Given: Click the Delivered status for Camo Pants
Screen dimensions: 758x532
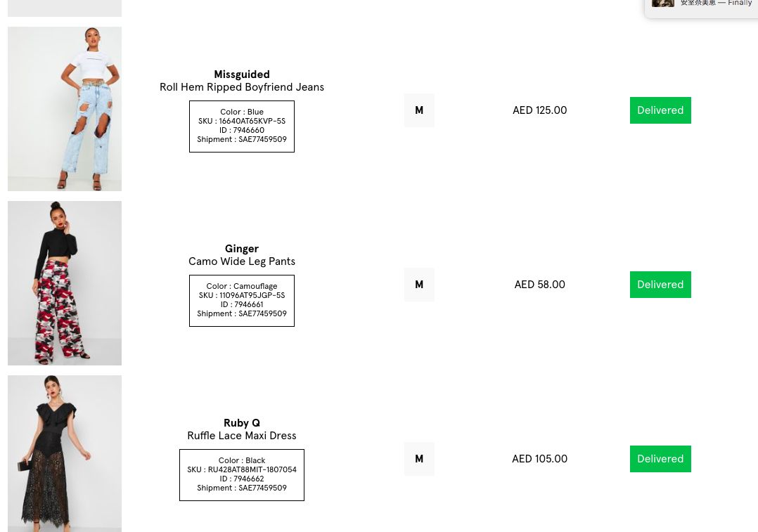Looking at the screenshot, I should point(660,285).
